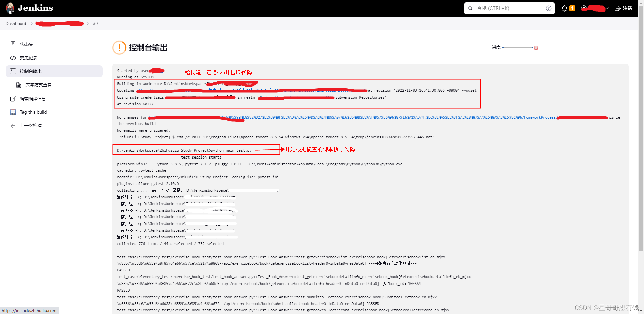This screenshot has width=644, height=314.
Task: Expand the chevron after the job name breadcrumb
Action: 87,23
